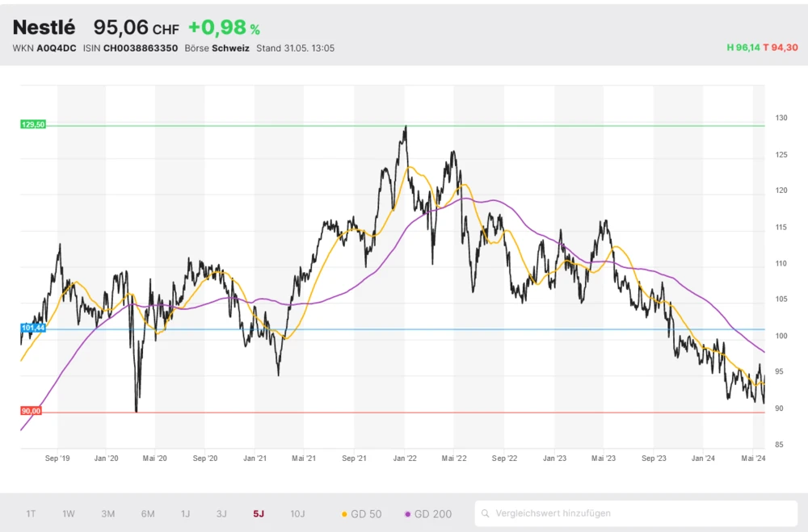
Task: Select the 6M chart range
Action: click(147, 513)
